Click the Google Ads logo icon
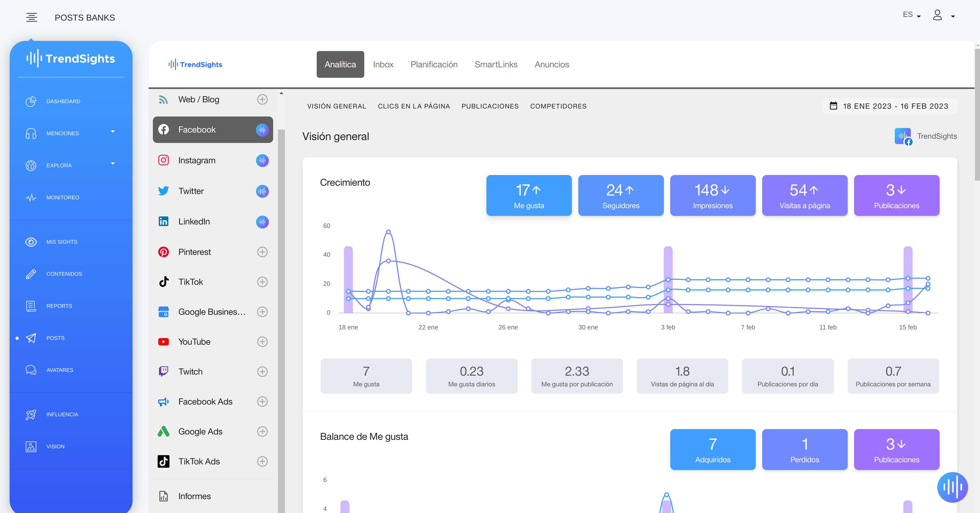The width and height of the screenshot is (980, 513). pos(164,432)
